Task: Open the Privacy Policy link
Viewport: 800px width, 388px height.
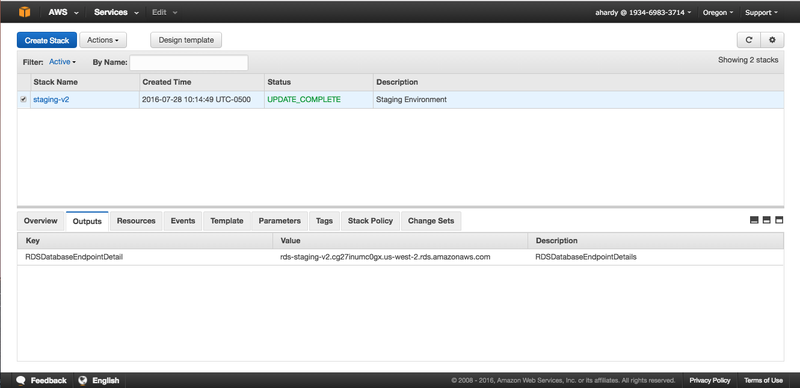Action: tap(710, 380)
